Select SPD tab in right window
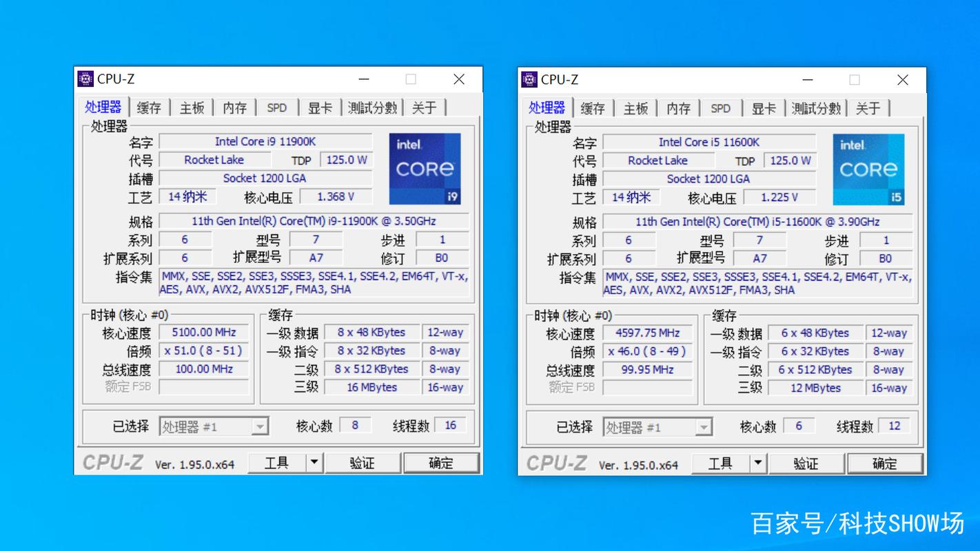Screen dimensions: 980x551 click(x=721, y=108)
